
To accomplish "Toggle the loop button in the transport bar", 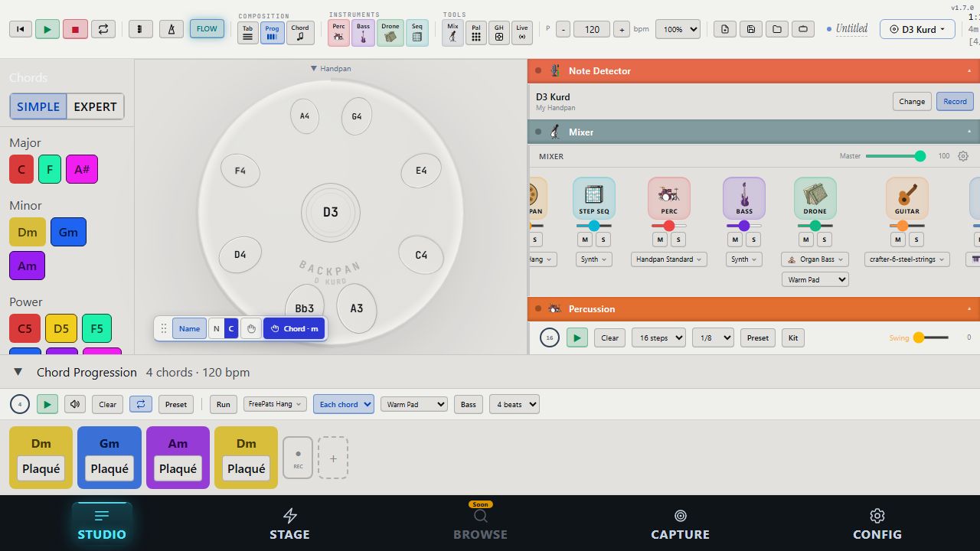I will coord(103,29).
